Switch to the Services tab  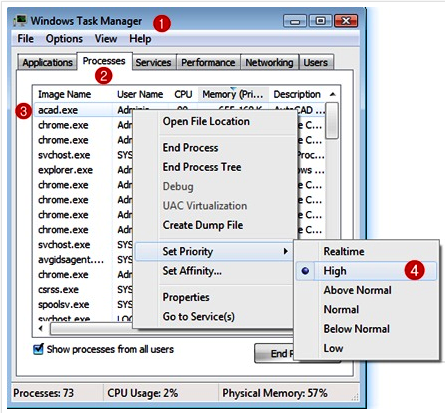(153, 62)
